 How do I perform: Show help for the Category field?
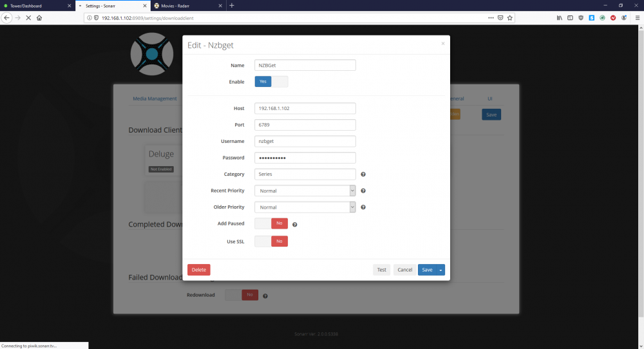363,174
